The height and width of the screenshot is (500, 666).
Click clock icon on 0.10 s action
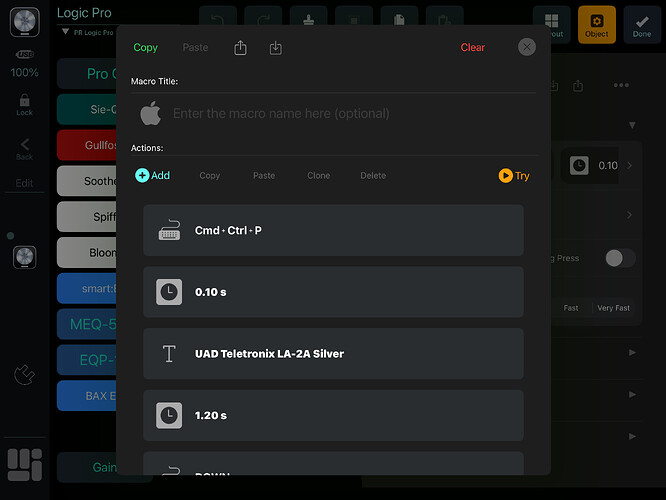pos(169,292)
